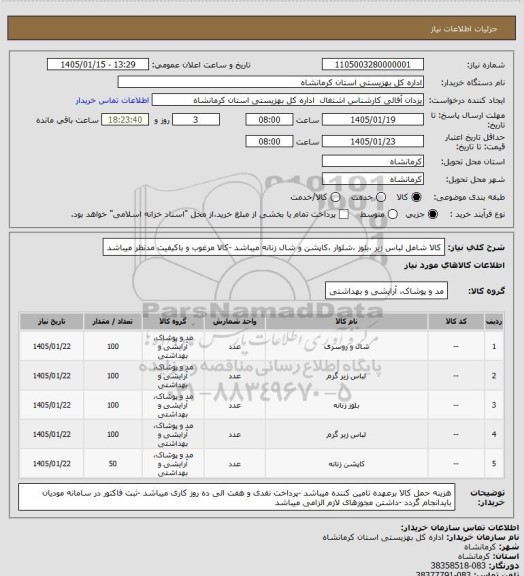Click the delivery city field کرمانشاه
524x576 pixels.
point(373,179)
